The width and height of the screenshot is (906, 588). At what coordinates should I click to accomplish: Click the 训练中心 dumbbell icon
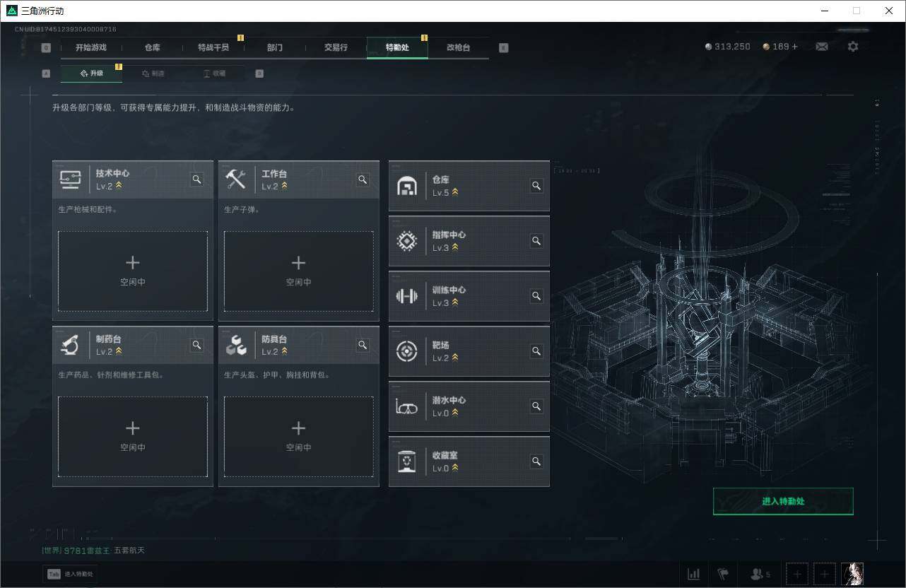(x=406, y=295)
